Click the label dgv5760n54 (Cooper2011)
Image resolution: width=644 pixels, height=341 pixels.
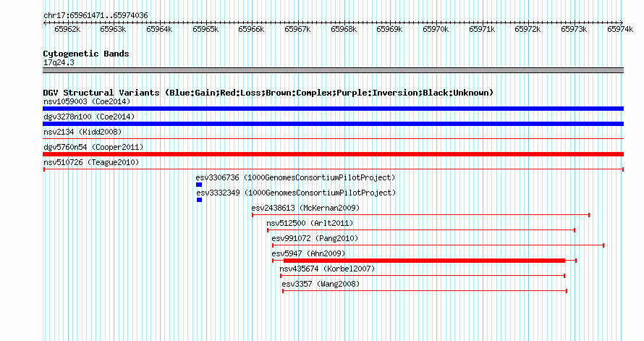[93, 147]
